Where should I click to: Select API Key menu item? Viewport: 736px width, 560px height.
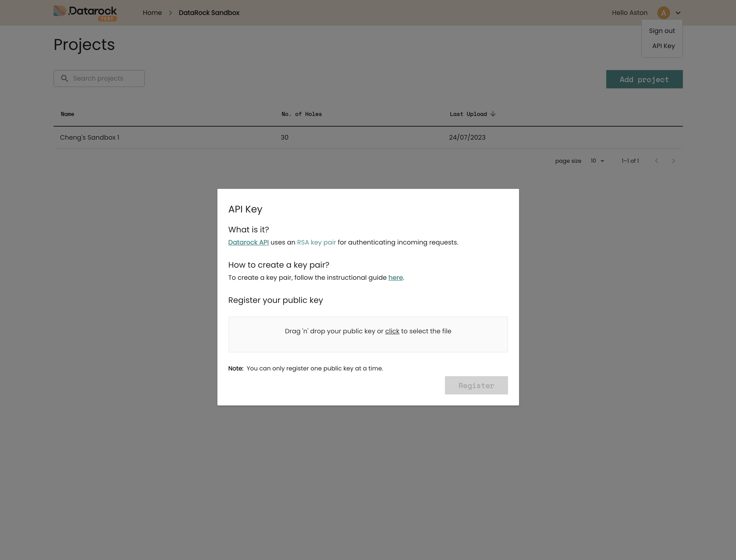tap(663, 46)
